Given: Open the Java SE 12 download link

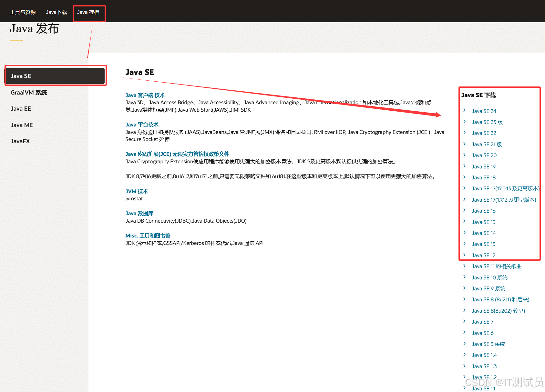Looking at the screenshot, I should [x=483, y=255].
